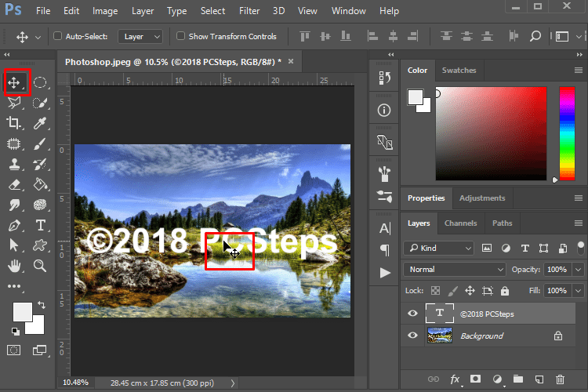
Task: Select the Brush tool
Action: point(40,143)
